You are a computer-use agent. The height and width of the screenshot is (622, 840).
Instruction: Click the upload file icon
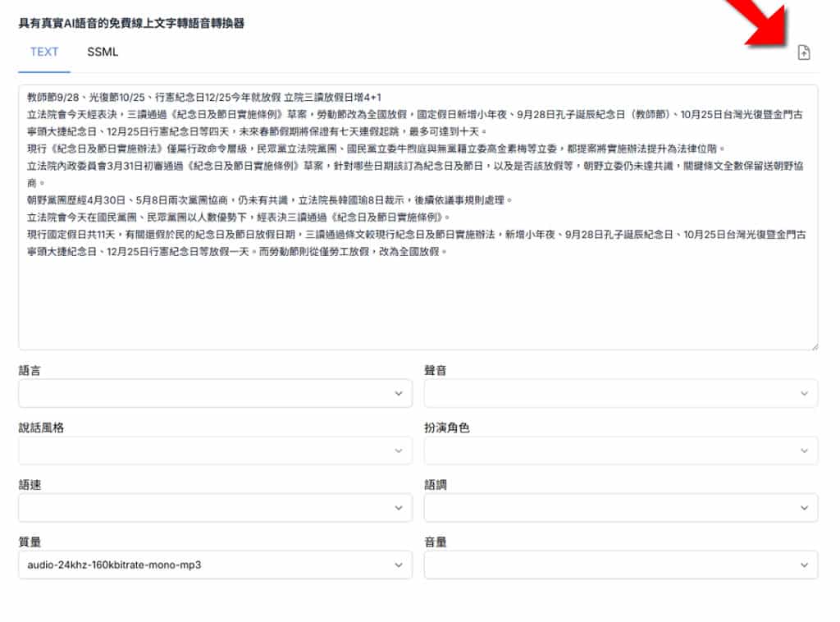pyautogui.click(x=804, y=53)
